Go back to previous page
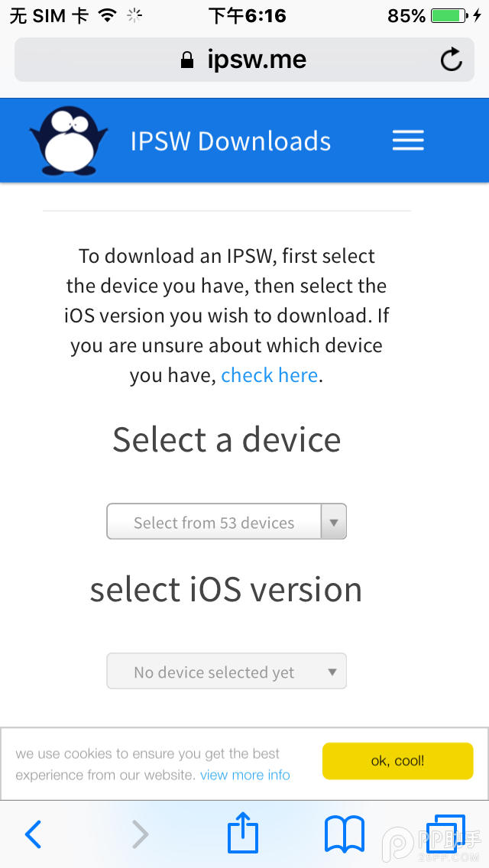 33,834
